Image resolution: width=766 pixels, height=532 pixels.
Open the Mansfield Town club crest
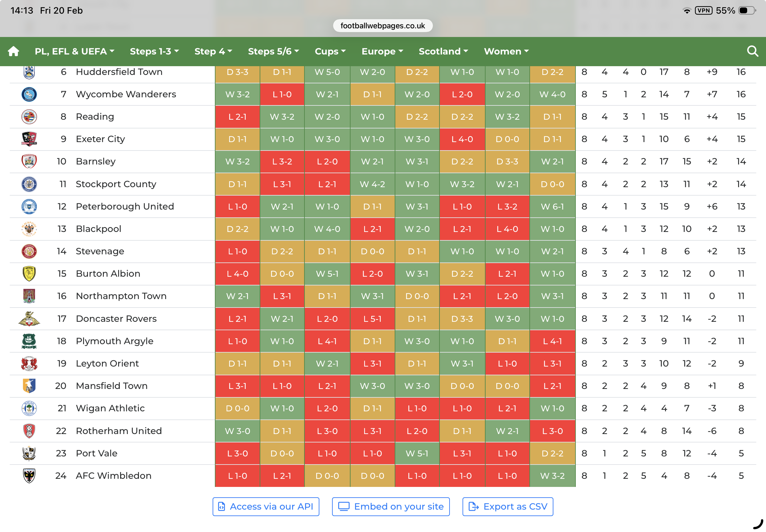(29, 386)
